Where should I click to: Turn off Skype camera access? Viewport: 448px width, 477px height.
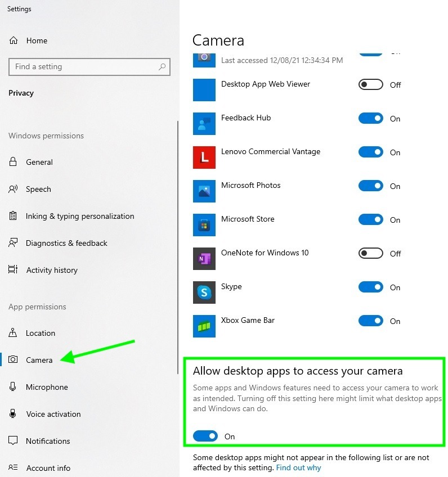click(371, 287)
